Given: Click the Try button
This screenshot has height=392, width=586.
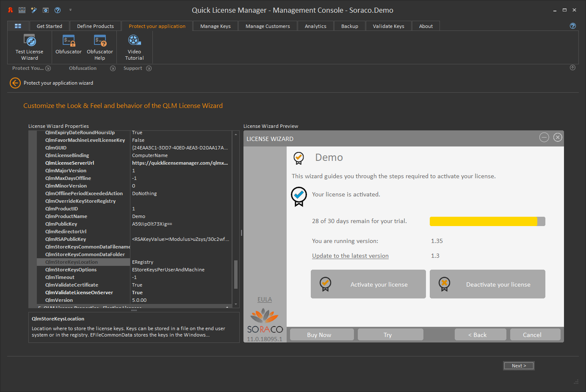Looking at the screenshot, I should click(x=390, y=334).
